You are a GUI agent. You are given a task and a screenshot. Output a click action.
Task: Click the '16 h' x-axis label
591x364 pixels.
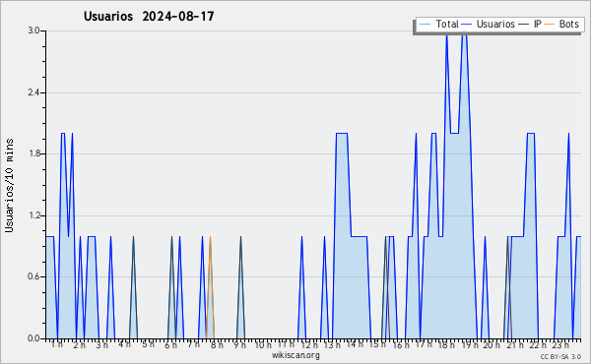point(401,345)
